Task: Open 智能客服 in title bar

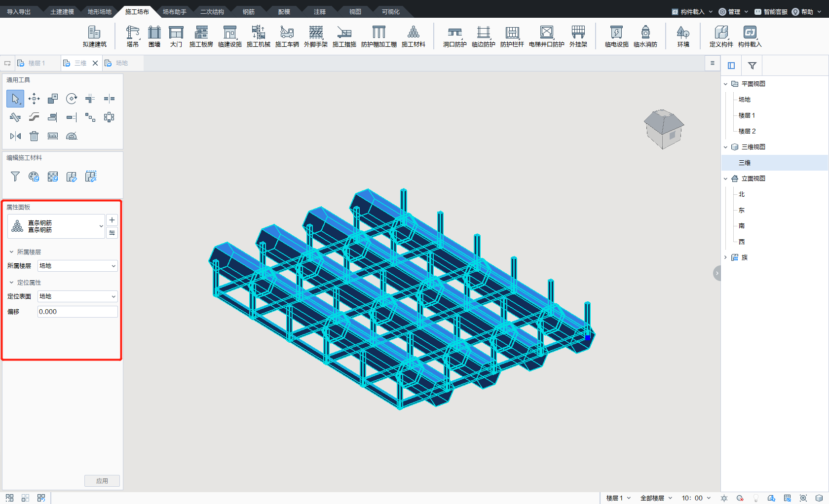Action: click(x=771, y=12)
